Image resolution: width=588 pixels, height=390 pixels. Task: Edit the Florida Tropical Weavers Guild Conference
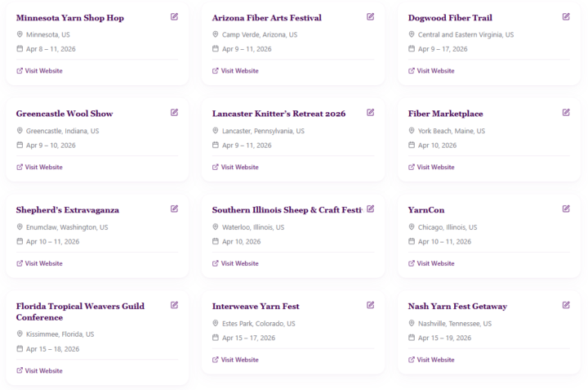click(175, 305)
